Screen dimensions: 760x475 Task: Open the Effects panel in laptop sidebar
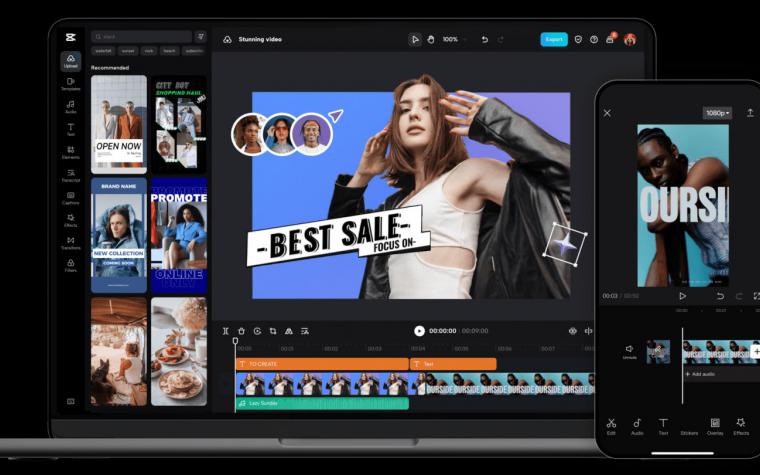pos(71,221)
